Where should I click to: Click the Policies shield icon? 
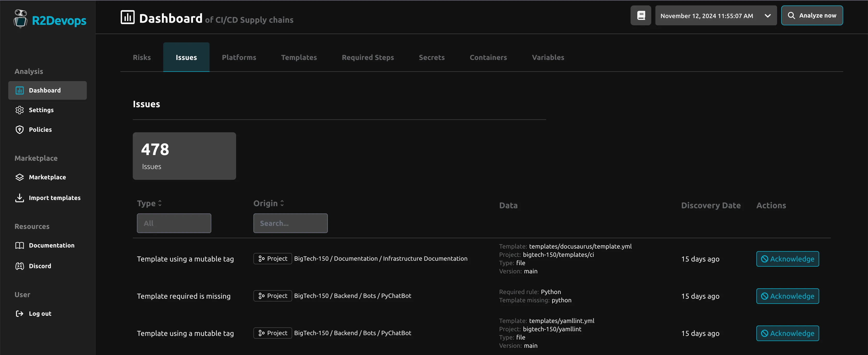(20, 129)
